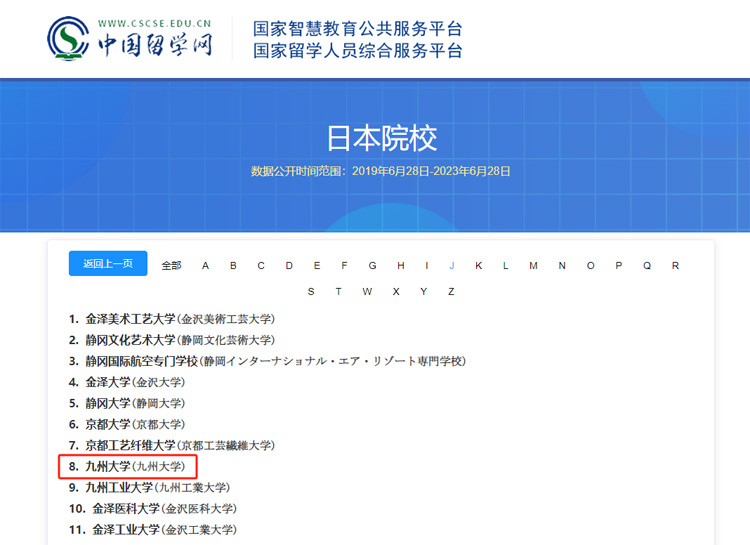Open 金泽工业大学 entry

click(x=153, y=530)
